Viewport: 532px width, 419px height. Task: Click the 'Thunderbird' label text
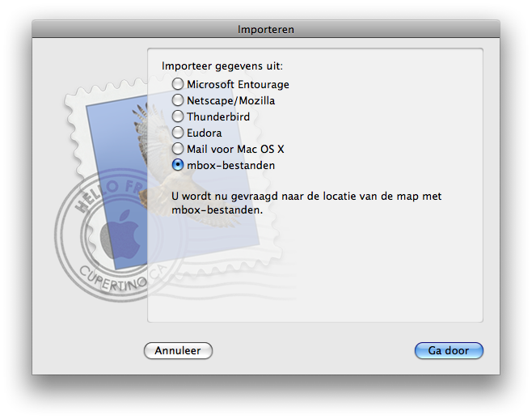coord(218,116)
